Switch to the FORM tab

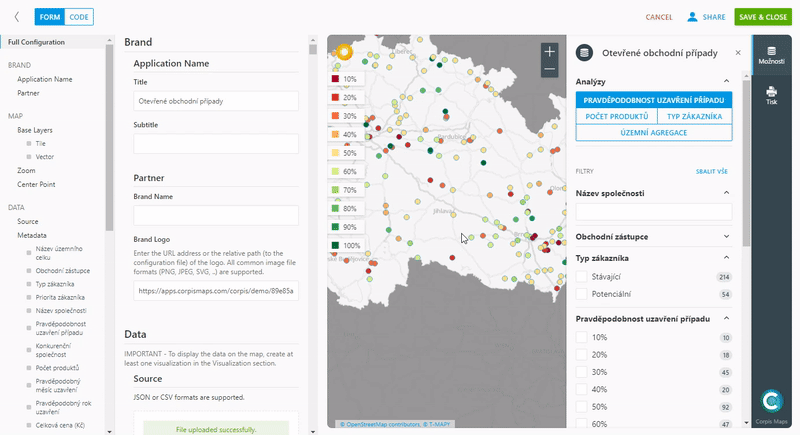[49, 17]
